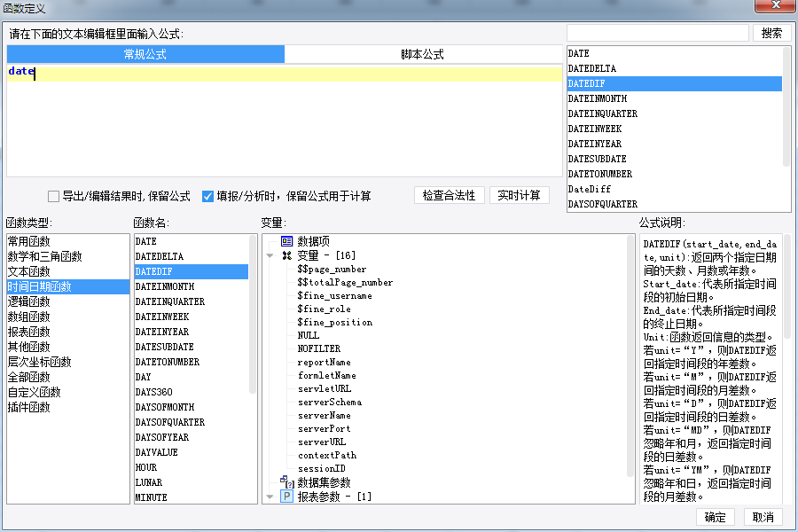Select the contextPath variable
Viewport: 798px width, 532px height.
327,455
